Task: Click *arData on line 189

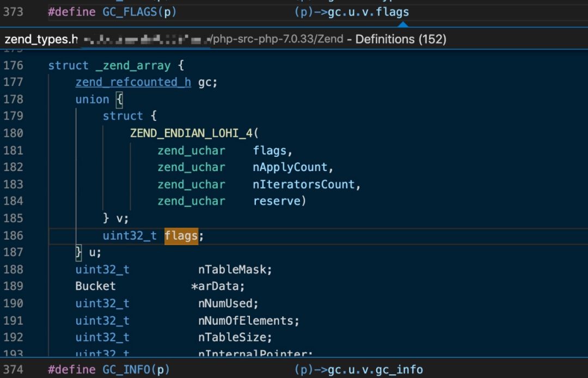Action: coord(215,286)
